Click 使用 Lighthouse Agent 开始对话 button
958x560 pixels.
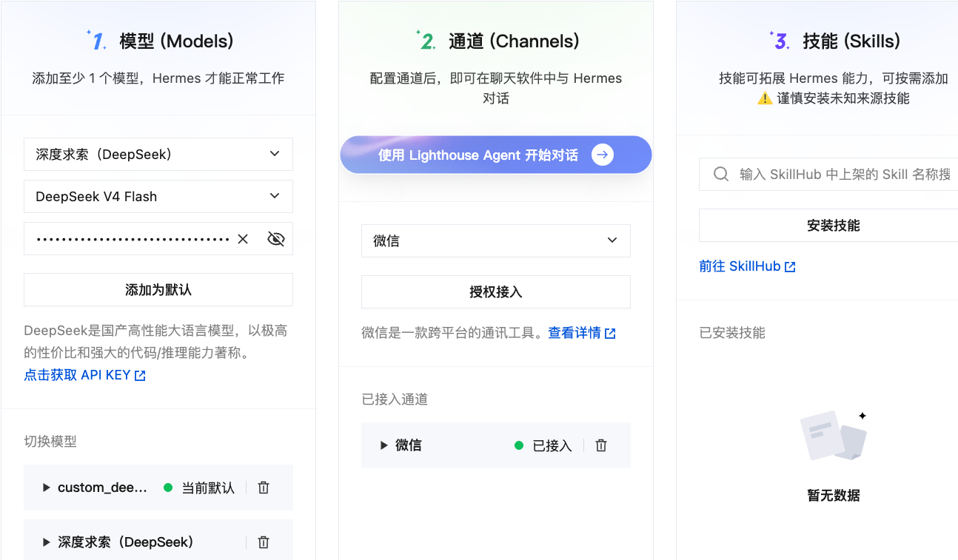[x=496, y=155]
